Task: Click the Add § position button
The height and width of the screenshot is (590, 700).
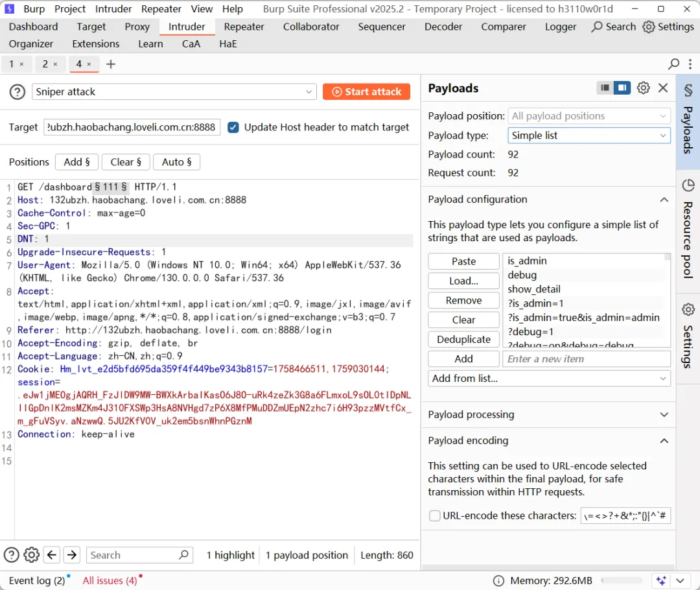Action: tap(76, 162)
